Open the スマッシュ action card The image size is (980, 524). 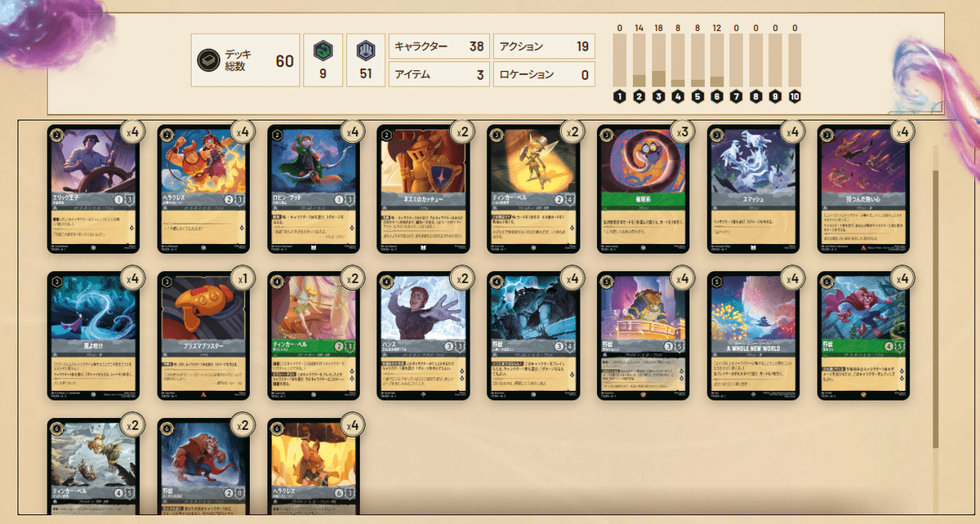tap(753, 188)
